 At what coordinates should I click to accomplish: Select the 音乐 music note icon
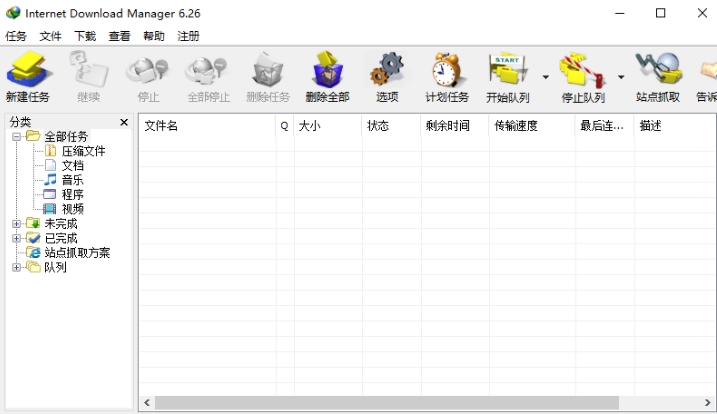pyautogui.click(x=50, y=180)
